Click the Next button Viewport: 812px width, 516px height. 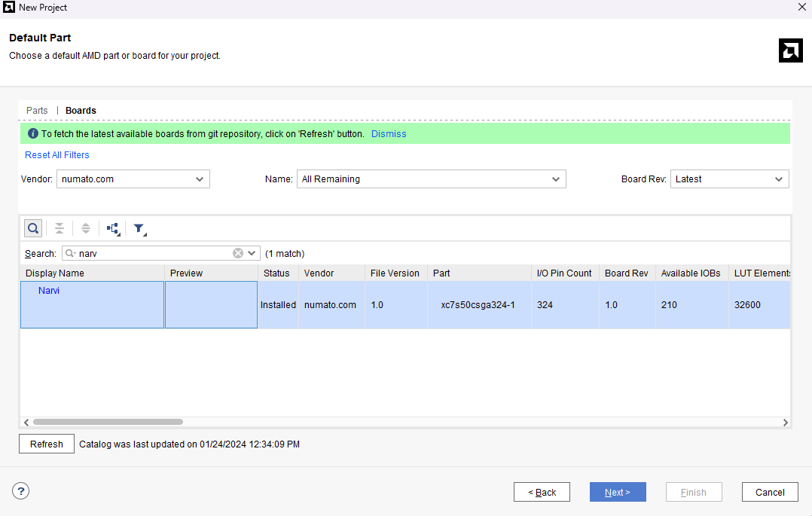point(618,492)
